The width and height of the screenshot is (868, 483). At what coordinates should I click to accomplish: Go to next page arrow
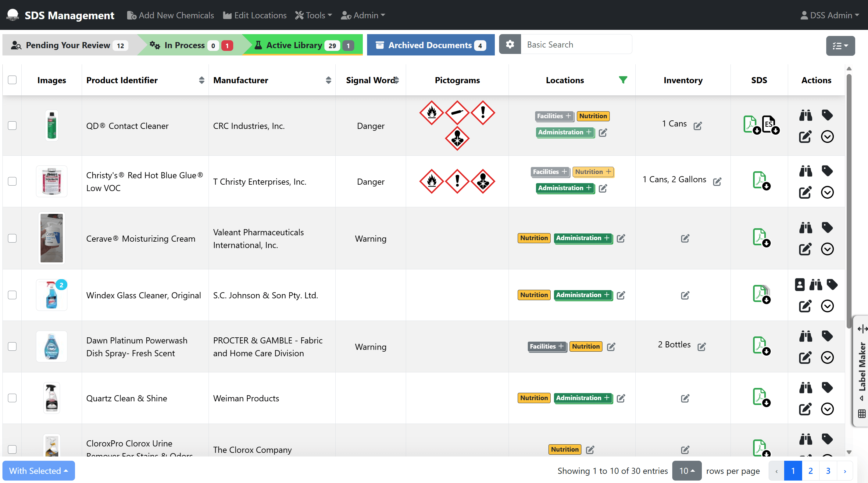[x=845, y=471]
